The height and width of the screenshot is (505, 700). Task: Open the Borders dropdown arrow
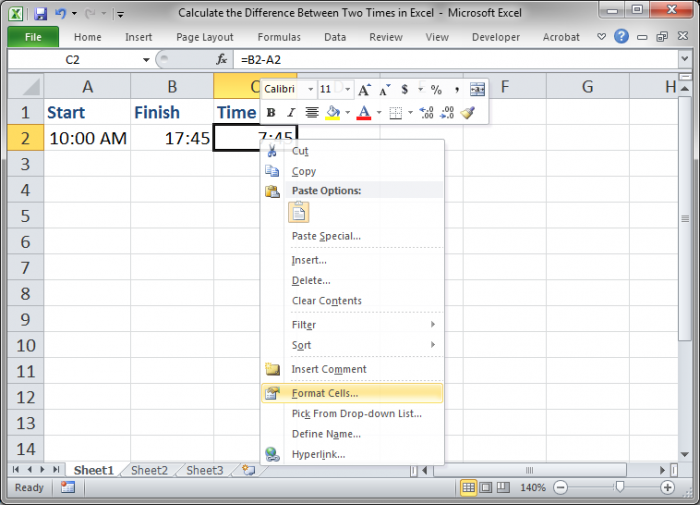[x=410, y=113]
